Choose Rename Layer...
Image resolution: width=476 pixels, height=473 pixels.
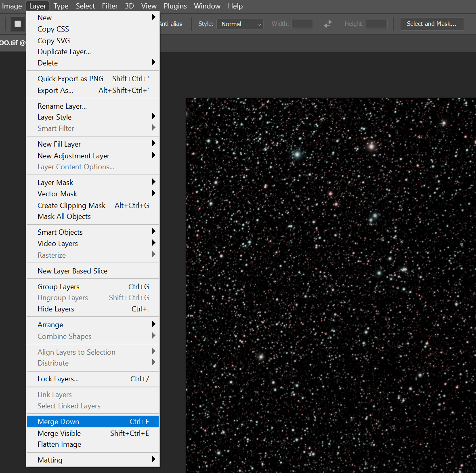pos(93,106)
